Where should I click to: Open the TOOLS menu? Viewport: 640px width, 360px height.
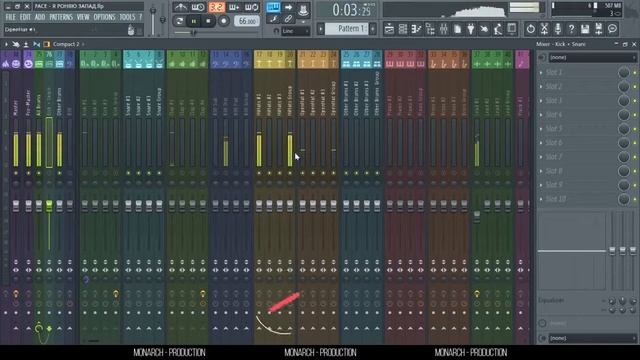[x=127, y=17]
